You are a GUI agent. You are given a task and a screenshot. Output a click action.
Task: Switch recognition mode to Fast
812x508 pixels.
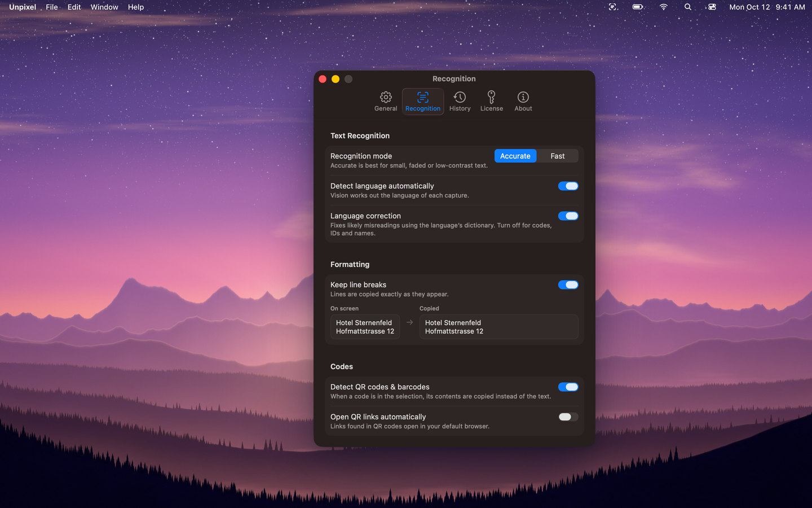pos(558,156)
